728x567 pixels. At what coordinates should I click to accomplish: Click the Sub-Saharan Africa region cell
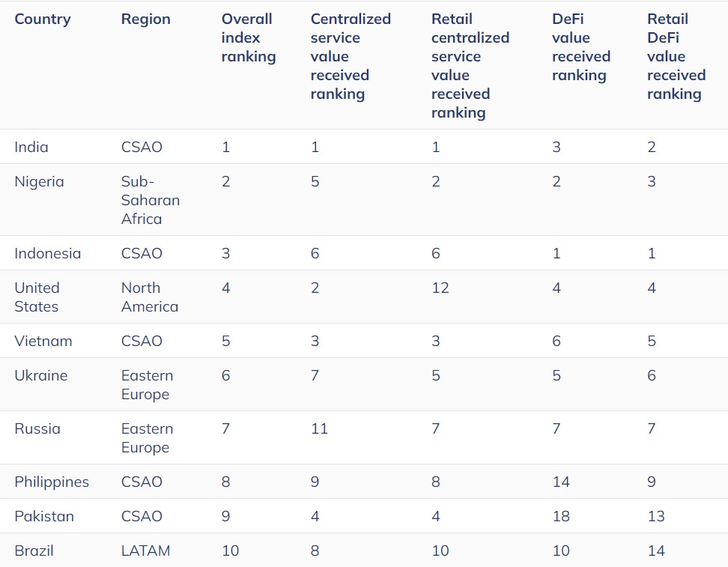click(151, 200)
